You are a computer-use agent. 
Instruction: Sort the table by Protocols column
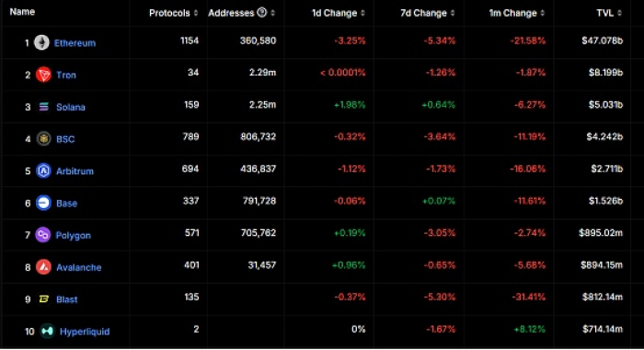tap(173, 13)
